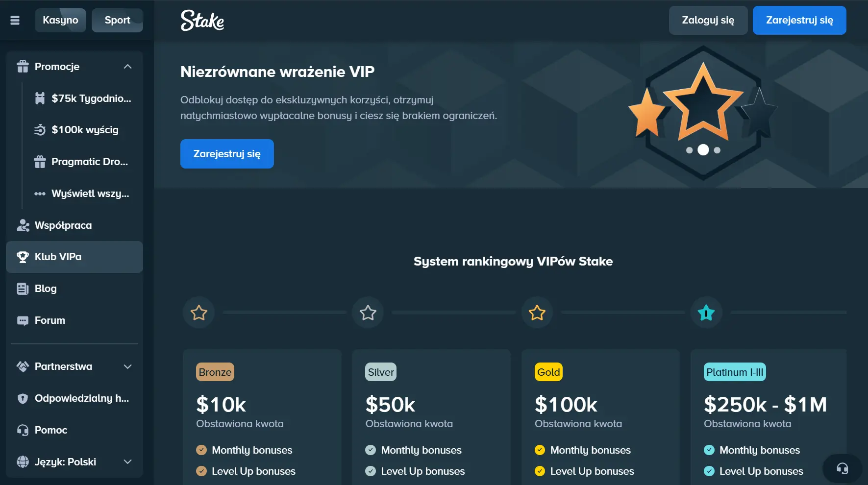Click the Forum speech bubble icon
The width and height of the screenshot is (868, 485).
point(23,320)
